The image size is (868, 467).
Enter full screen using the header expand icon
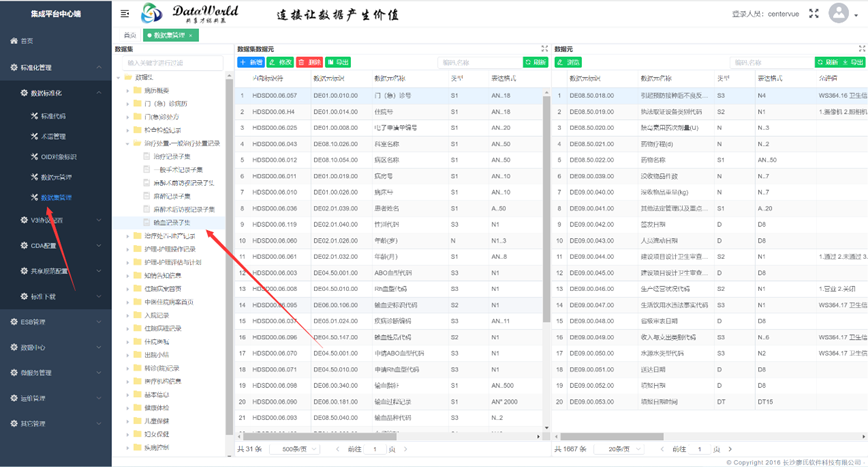pyautogui.click(x=814, y=14)
